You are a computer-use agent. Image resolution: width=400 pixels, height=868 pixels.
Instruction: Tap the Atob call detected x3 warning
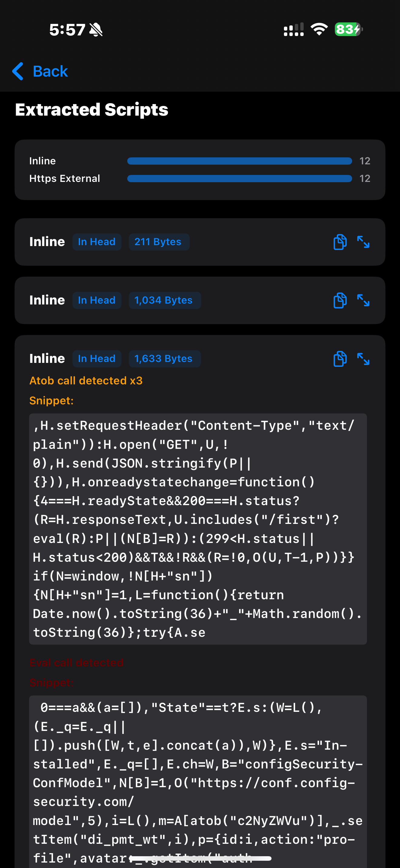(x=86, y=381)
